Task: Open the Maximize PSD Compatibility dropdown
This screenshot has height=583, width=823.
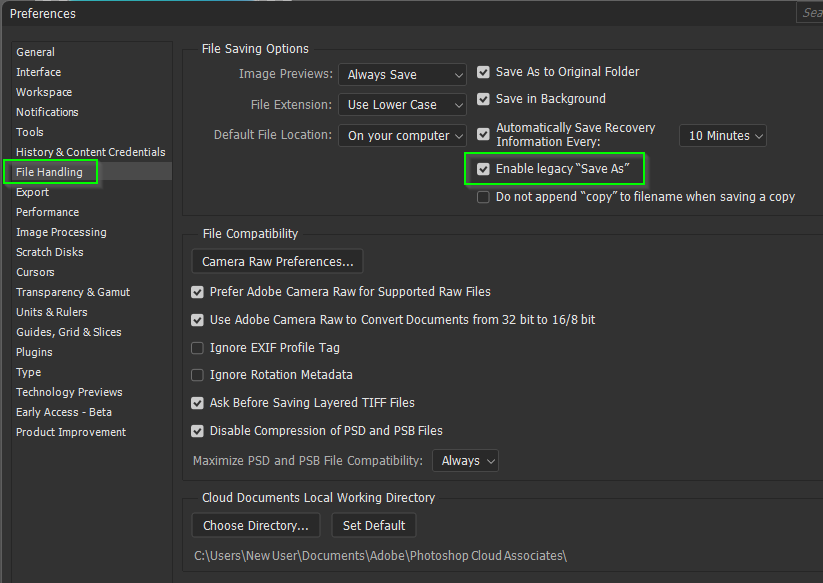Action: [x=467, y=460]
